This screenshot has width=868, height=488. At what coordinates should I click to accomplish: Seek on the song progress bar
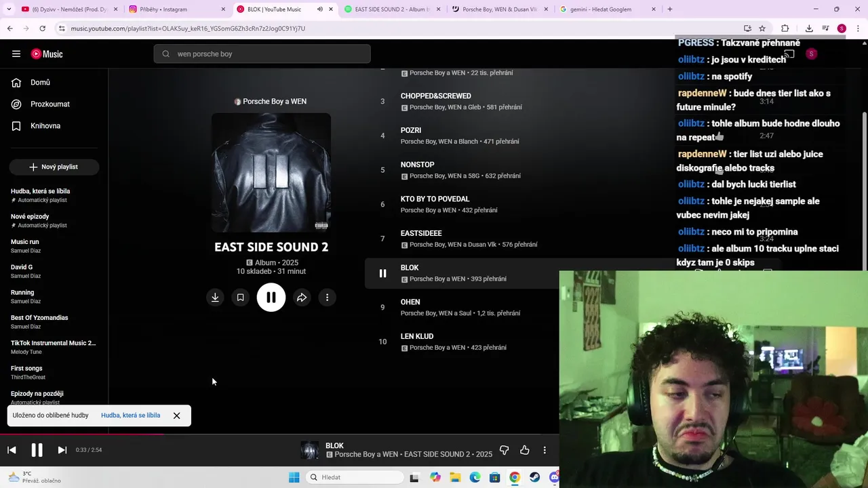tap(279, 434)
